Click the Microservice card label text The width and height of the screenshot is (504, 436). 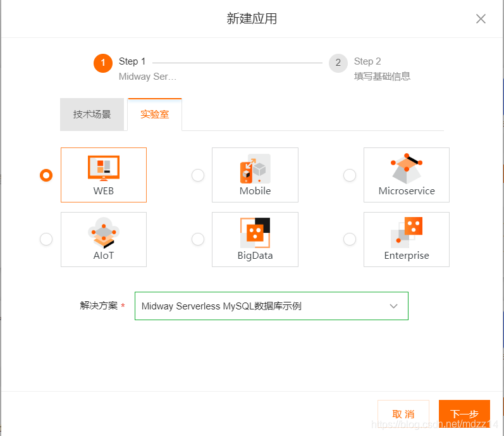(407, 191)
